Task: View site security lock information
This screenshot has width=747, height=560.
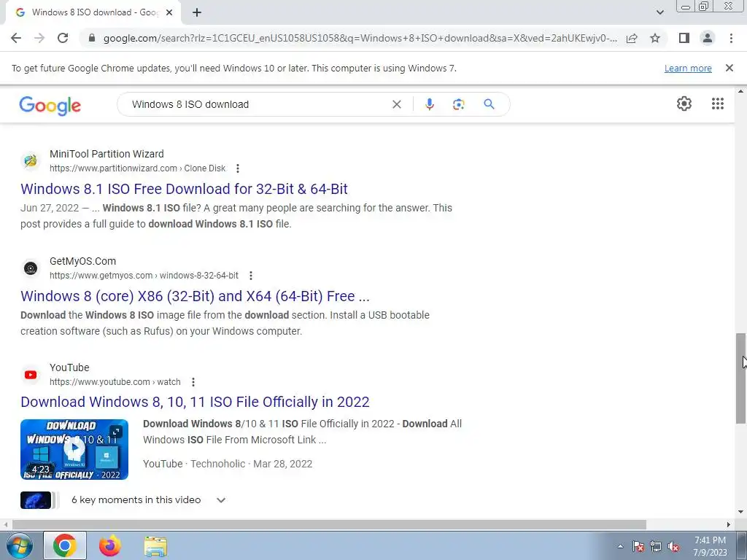Action: [92, 38]
